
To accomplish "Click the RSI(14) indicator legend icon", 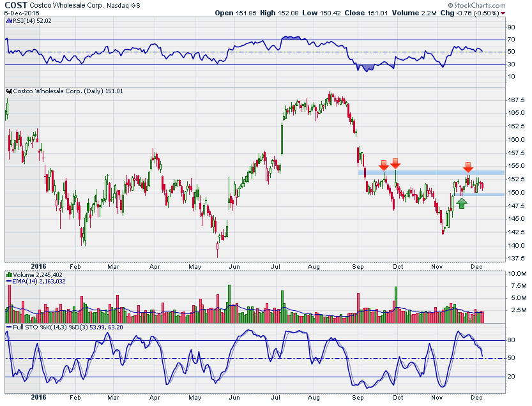I will tap(9, 21).
